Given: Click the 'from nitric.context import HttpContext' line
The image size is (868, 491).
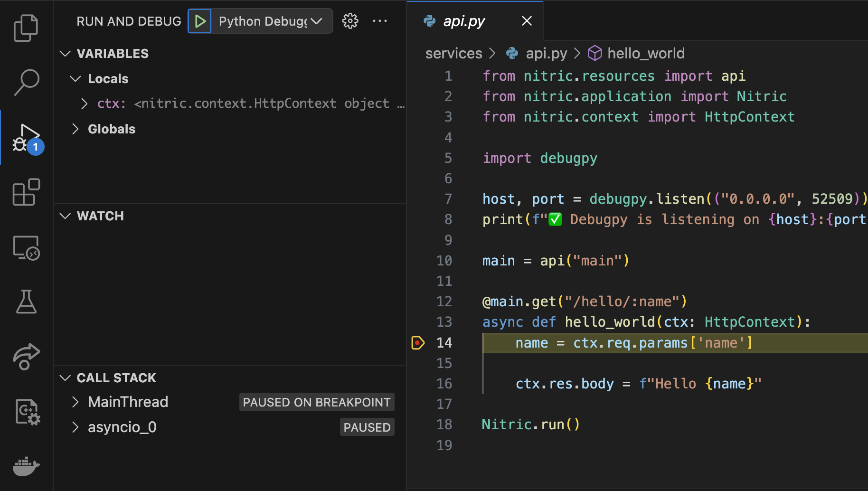Looking at the screenshot, I should (639, 117).
